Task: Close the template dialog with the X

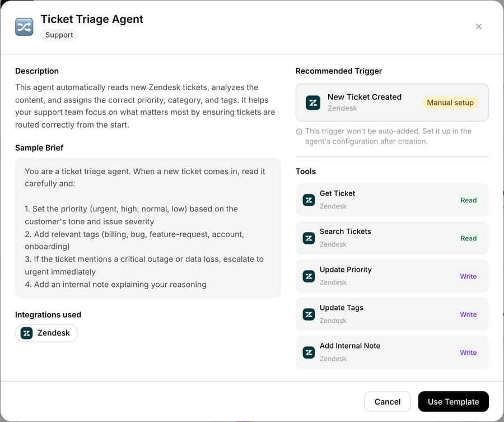Action: point(479,26)
